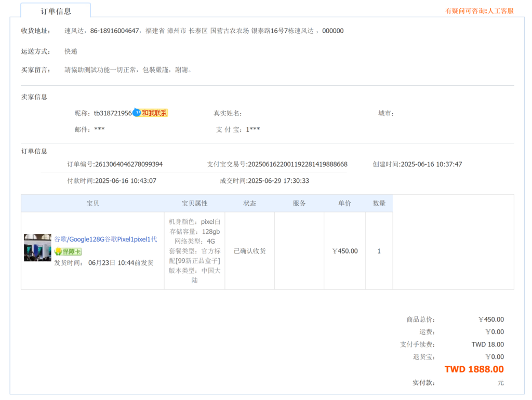Click the 宝贝 column header
Image resolution: width=532 pixels, height=400 pixels.
click(x=92, y=203)
